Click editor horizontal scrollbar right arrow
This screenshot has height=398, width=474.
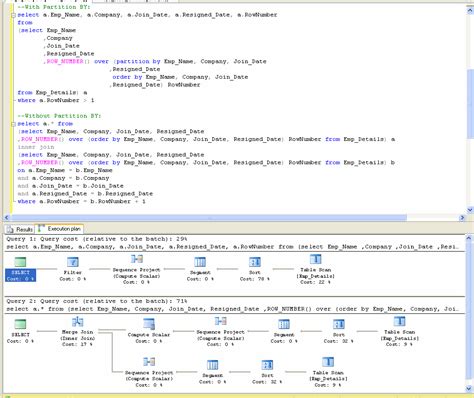click(462, 218)
